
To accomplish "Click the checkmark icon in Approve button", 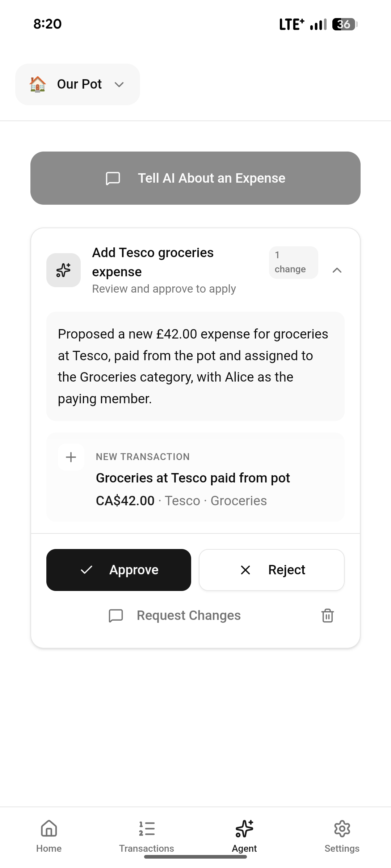I will point(87,570).
